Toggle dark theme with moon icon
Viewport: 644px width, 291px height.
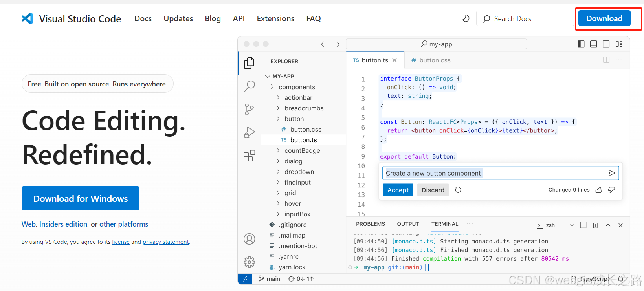click(466, 18)
